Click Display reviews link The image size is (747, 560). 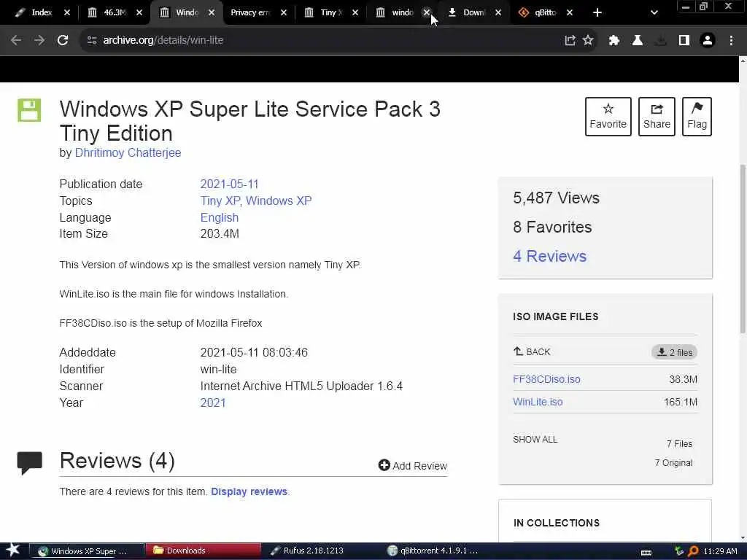point(249,492)
